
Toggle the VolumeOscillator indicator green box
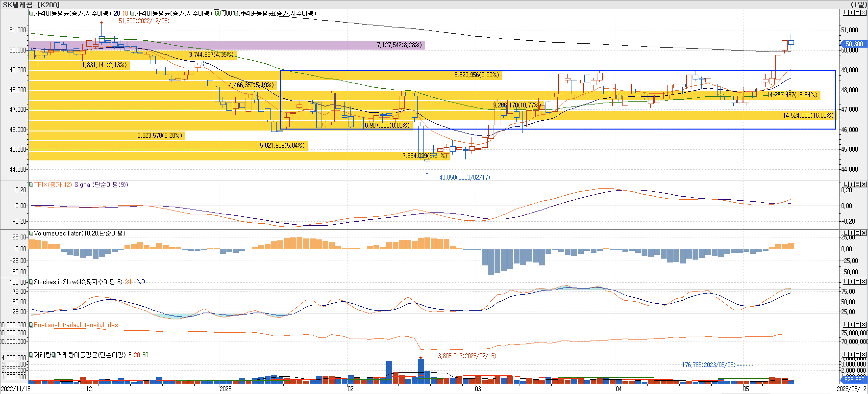pos(31,233)
